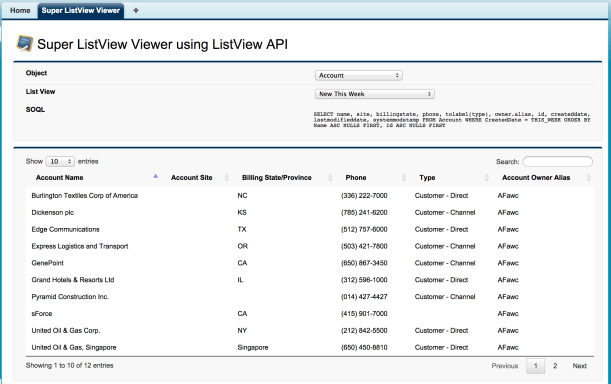Viewport: 611px width, 384px height.
Task: Click 'Showing 1 to 10 of 12 entries'
Action: click(69, 366)
